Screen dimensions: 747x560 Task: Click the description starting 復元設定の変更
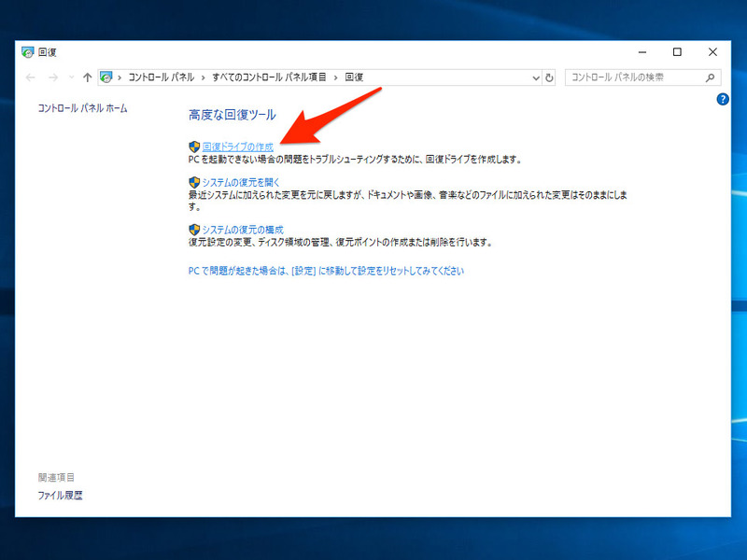tap(341, 243)
